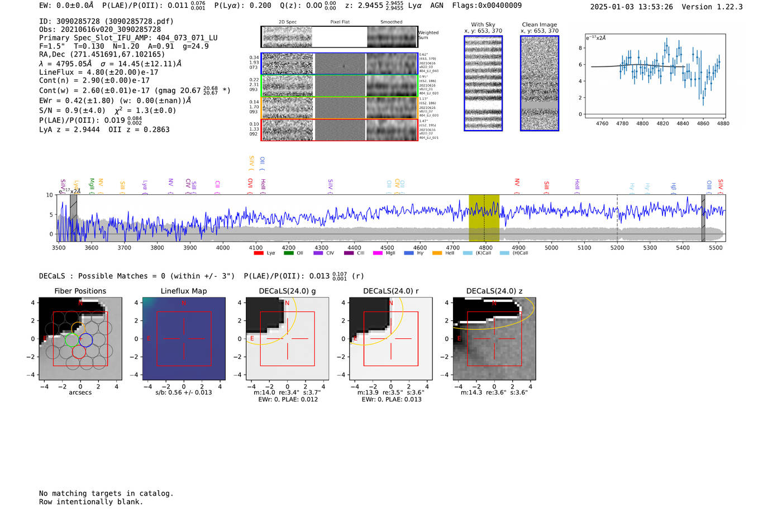
Task: Click the red fiber circle in Fiber Positions
Action: pos(78,352)
